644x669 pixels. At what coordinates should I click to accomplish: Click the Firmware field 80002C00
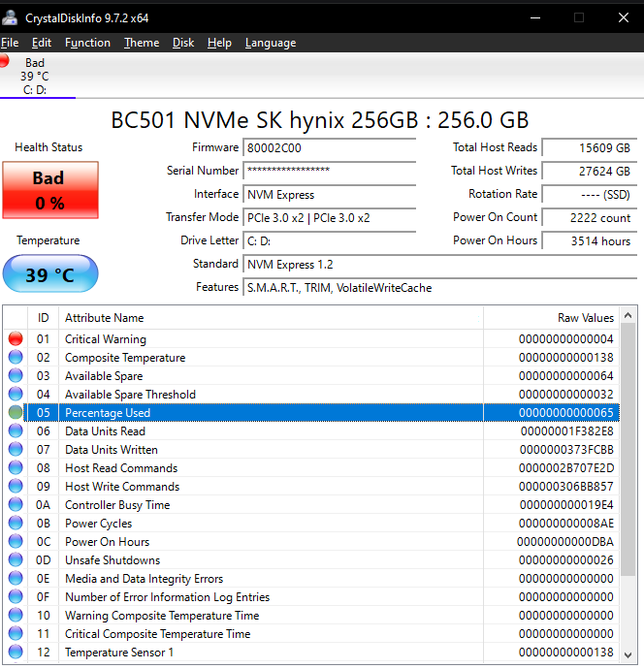[329, 148]
